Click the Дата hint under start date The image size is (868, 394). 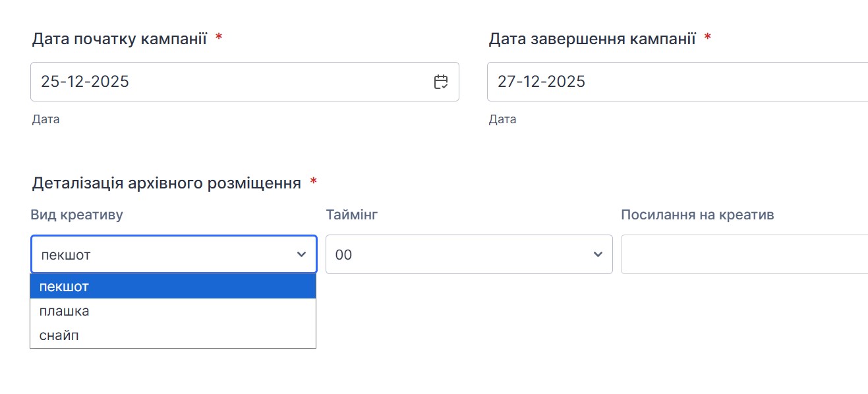pyautogui.click(x=45, y=120)
